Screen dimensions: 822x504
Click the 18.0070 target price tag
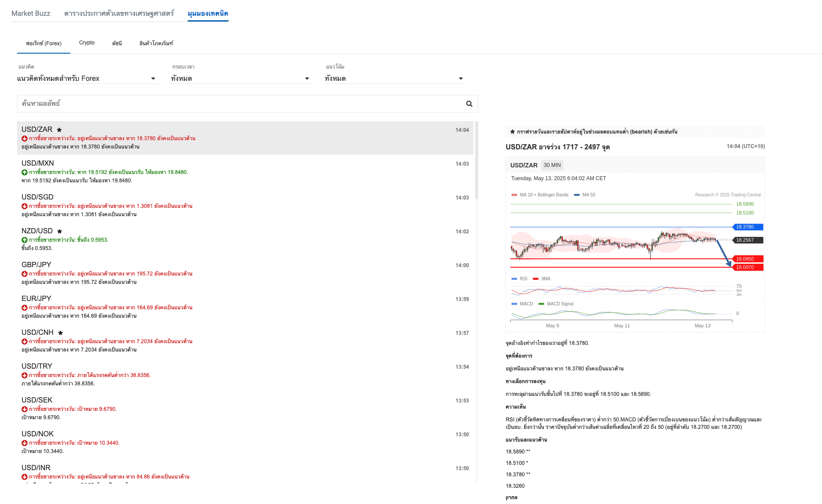point(748,268)
